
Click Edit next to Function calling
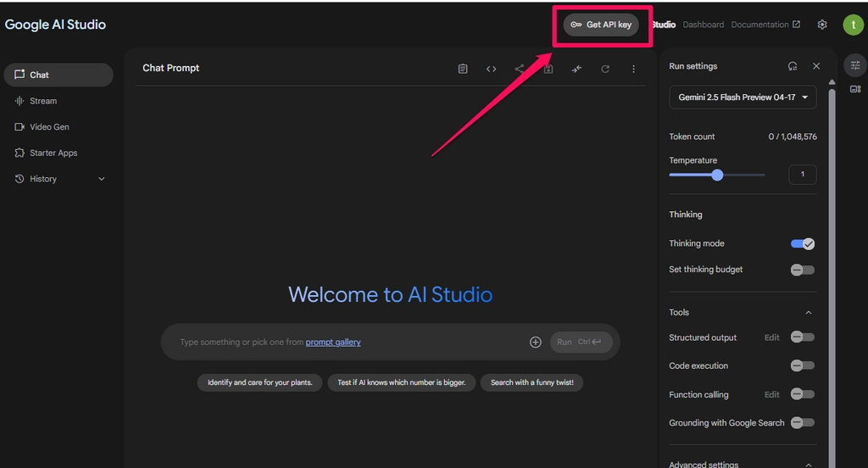coord(771,394)
